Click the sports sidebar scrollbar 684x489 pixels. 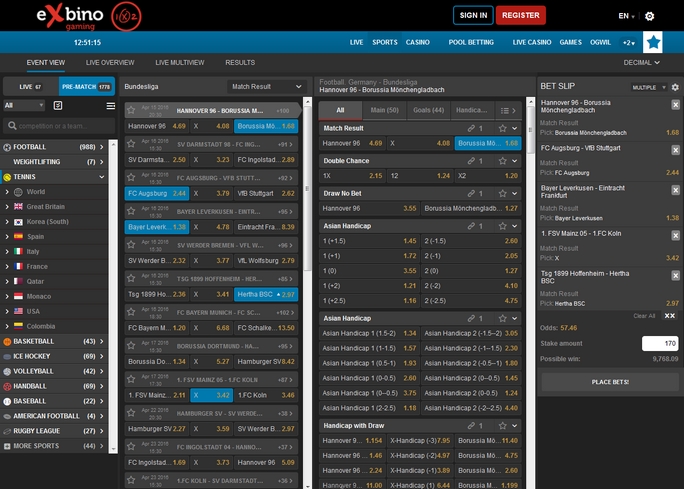[113, 296]
